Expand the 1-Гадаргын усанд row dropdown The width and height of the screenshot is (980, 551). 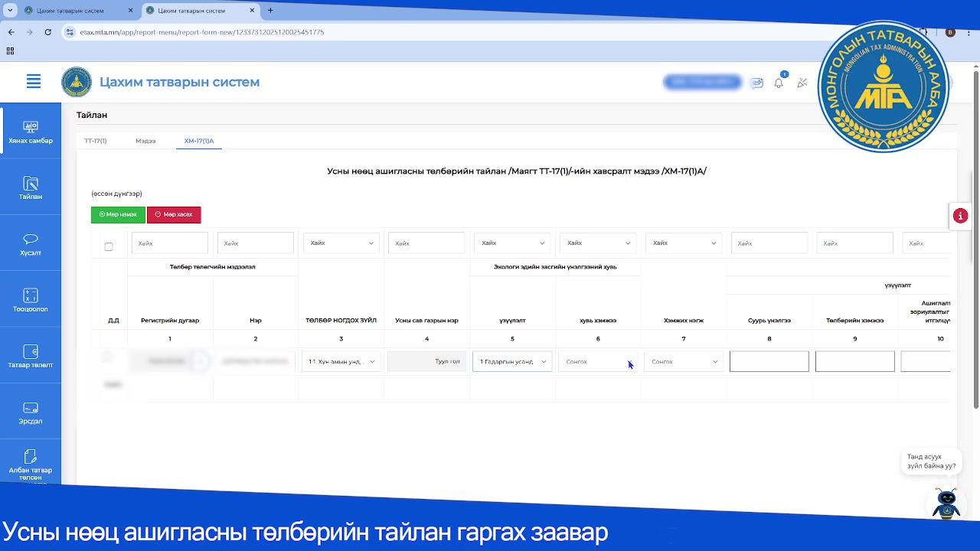(512, 361)
